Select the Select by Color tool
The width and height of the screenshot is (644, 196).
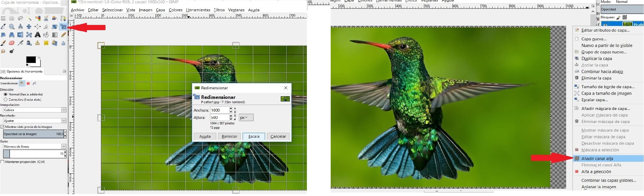click(37, 18)
